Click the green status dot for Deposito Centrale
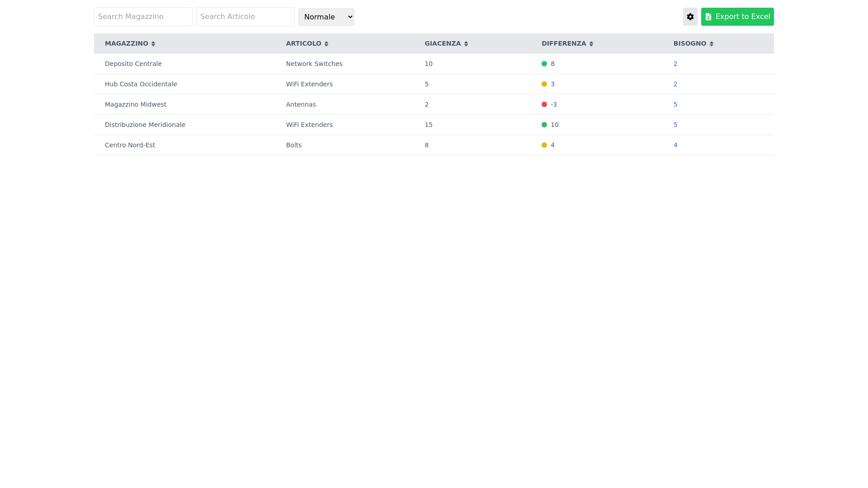This screenshot has width=868, height=488. pos(544,64)
